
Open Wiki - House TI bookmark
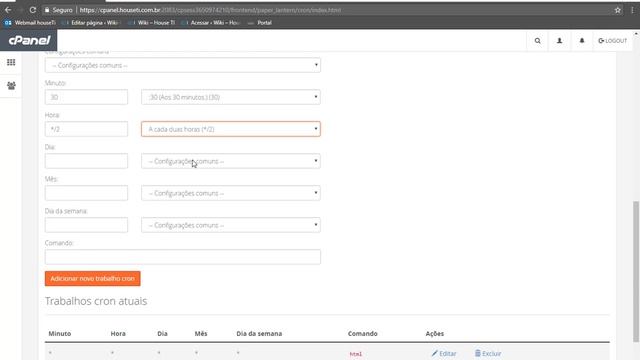[152, 23]
